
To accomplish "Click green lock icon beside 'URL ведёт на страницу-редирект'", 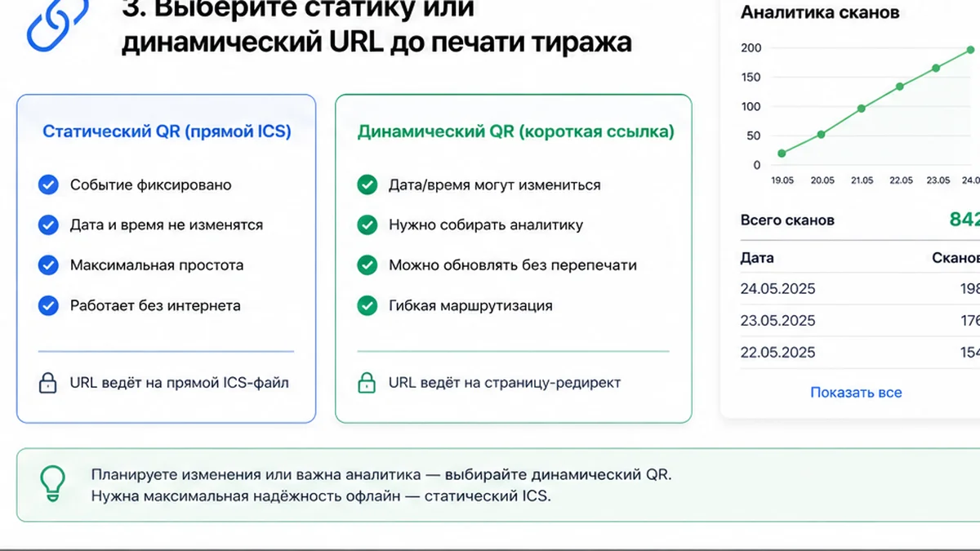I will (367, 382).
